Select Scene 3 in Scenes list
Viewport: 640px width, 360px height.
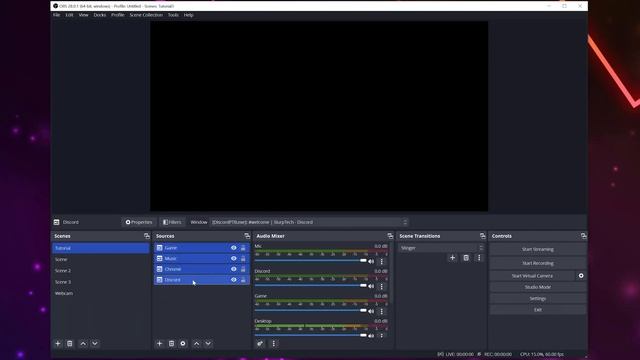[100, 282]
